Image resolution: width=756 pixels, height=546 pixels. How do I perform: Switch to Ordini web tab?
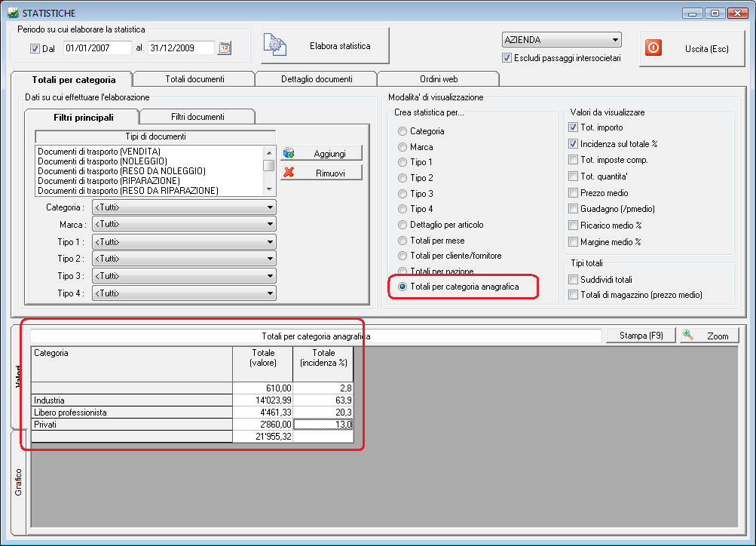tap(439, 79)
